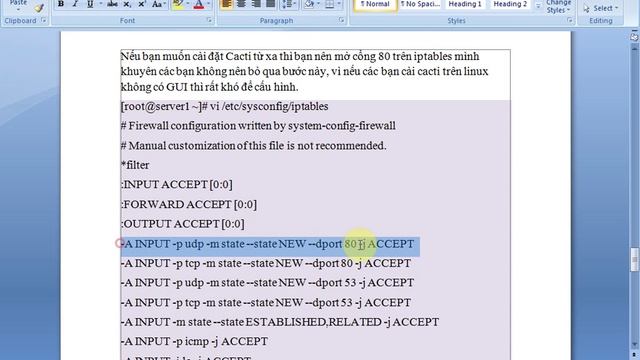Open font color dropdown arrow

click(208, 4)
